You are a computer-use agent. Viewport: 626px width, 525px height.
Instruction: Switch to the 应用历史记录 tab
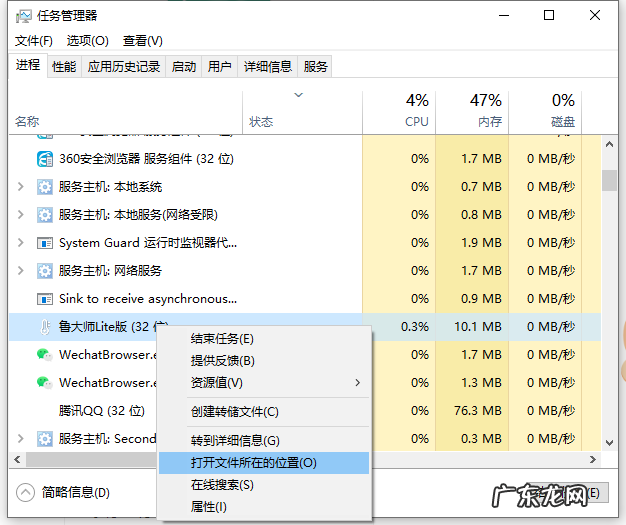click(x=124, y=66)
